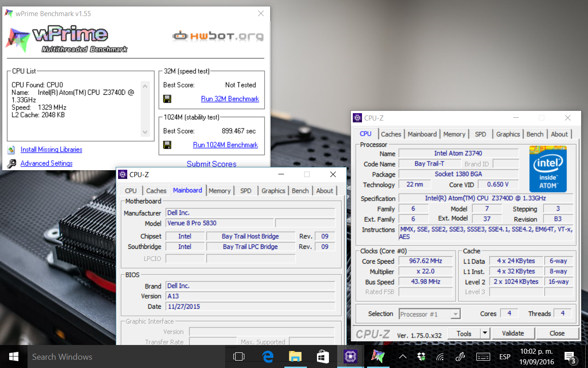Select Caches tab in Mainboard window
This screenshot has height=368, width=588.
click(x=156, y=190)
